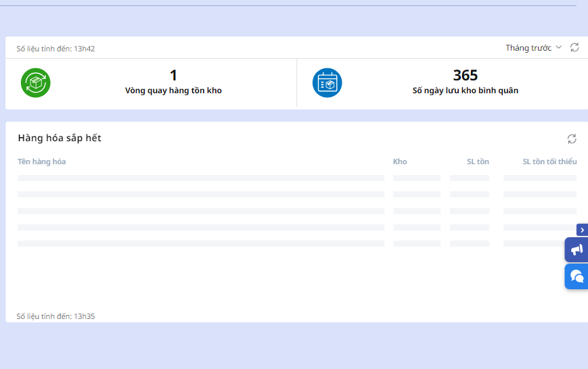
Task: Open the megaphone announcements button
Action: [576, 250]
